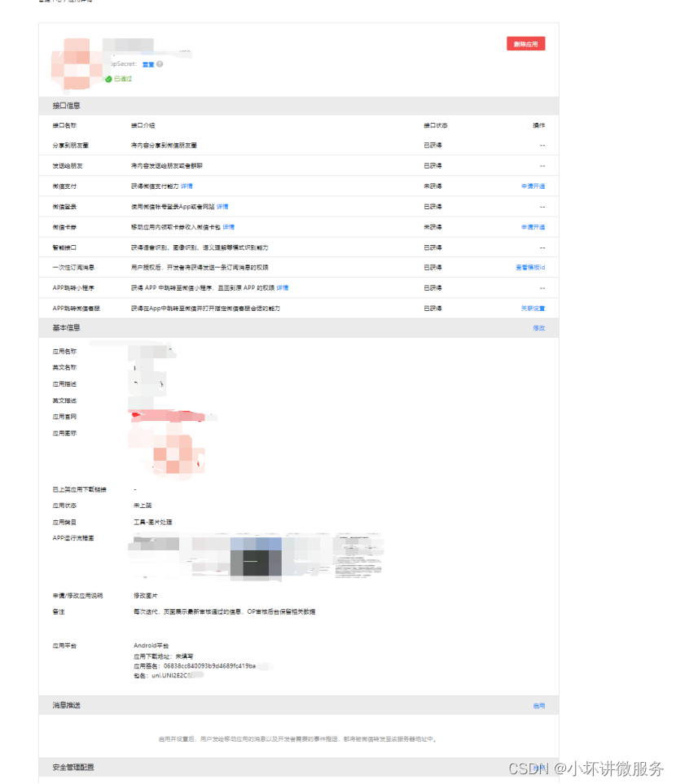Select the 备注 text about 每次迭代
Screen dimensions: 676x784
coord(224,611)
